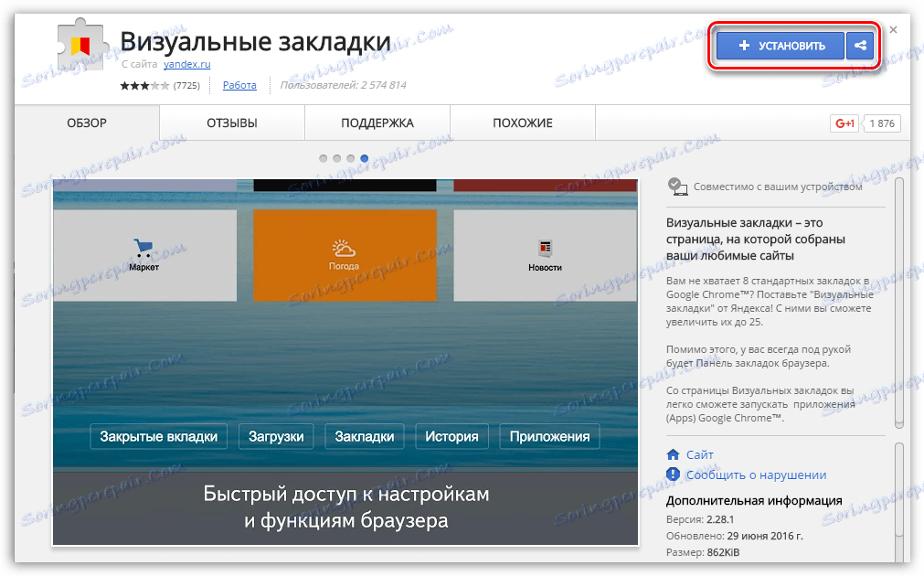Click the Установить install button

[x=781, y=46]
